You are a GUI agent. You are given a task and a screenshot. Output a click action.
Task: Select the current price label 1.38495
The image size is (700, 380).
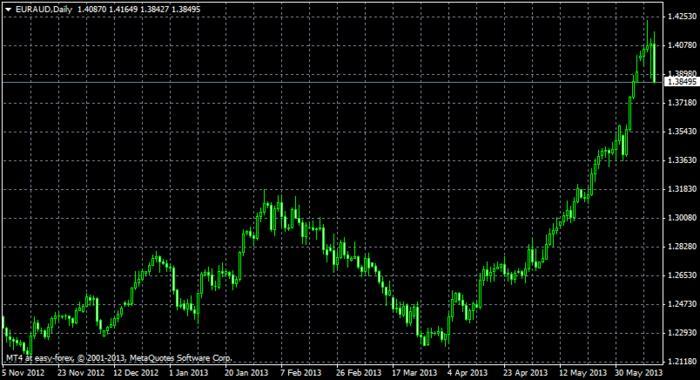pyautogui.click(x=682, y=82)
